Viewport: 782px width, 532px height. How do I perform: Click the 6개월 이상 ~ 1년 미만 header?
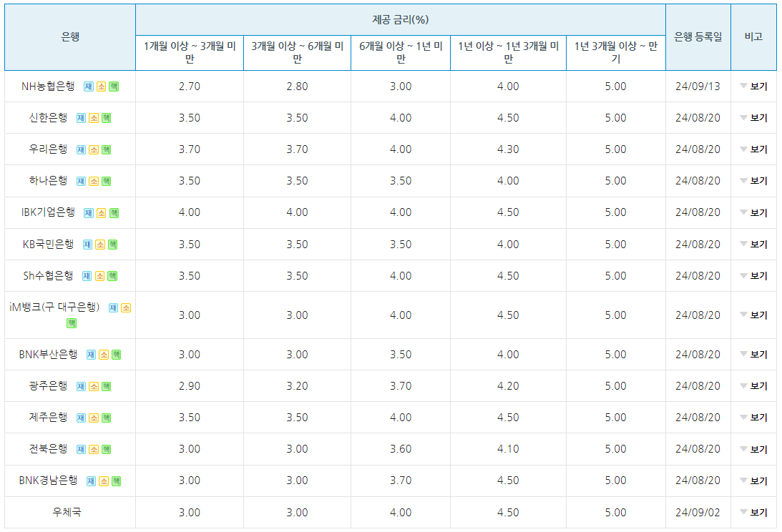[401, 52]
